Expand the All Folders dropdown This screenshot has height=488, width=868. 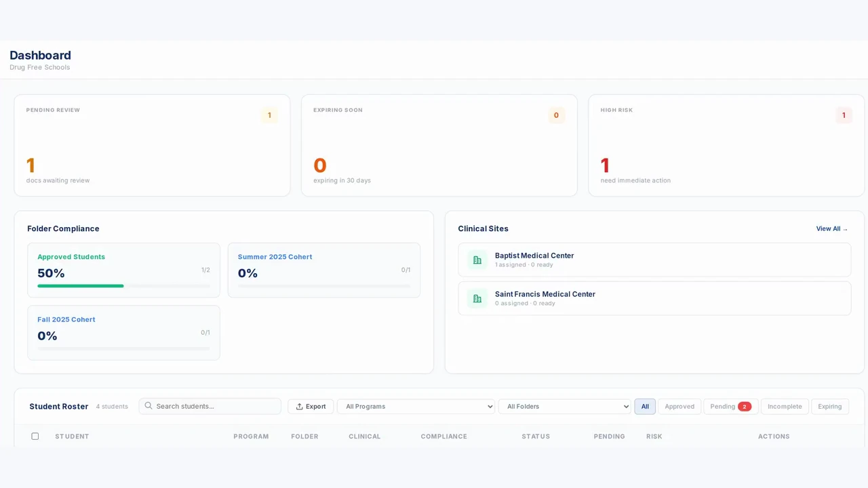pyautogui.click(x=565, y=407)
